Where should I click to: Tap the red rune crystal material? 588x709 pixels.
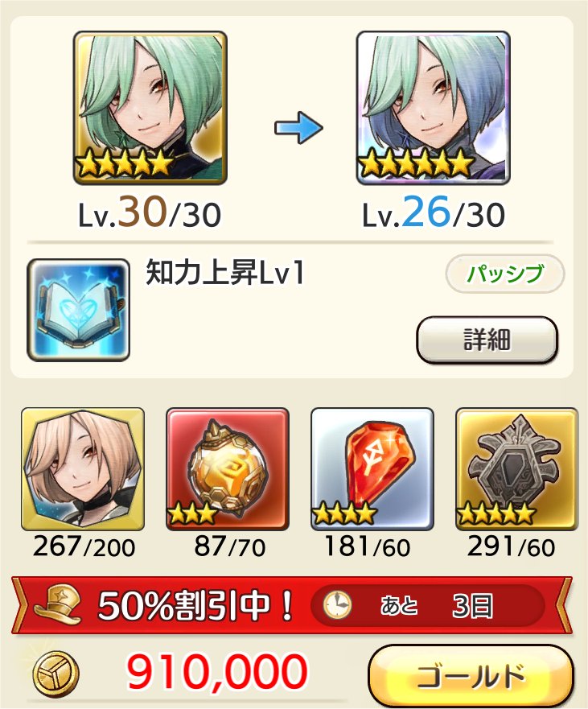pos(372,469)
